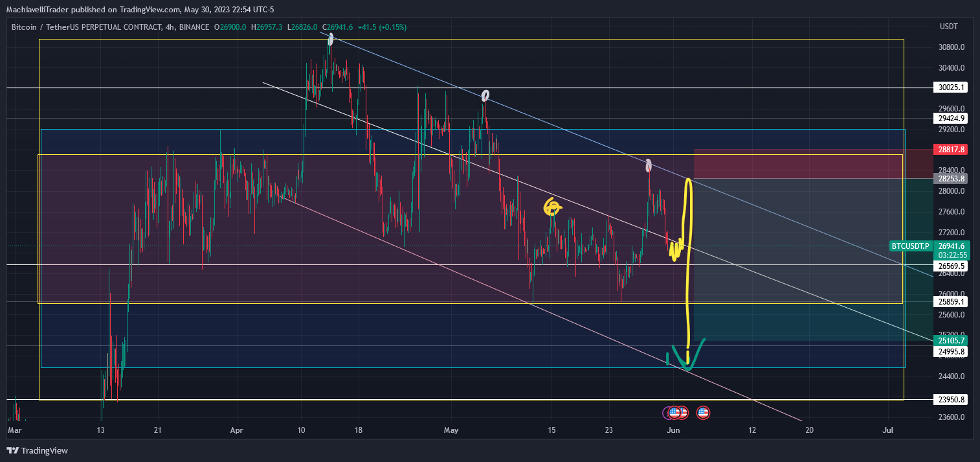Click the Apr label on time axis
The image size is (980, 462).
238,430
